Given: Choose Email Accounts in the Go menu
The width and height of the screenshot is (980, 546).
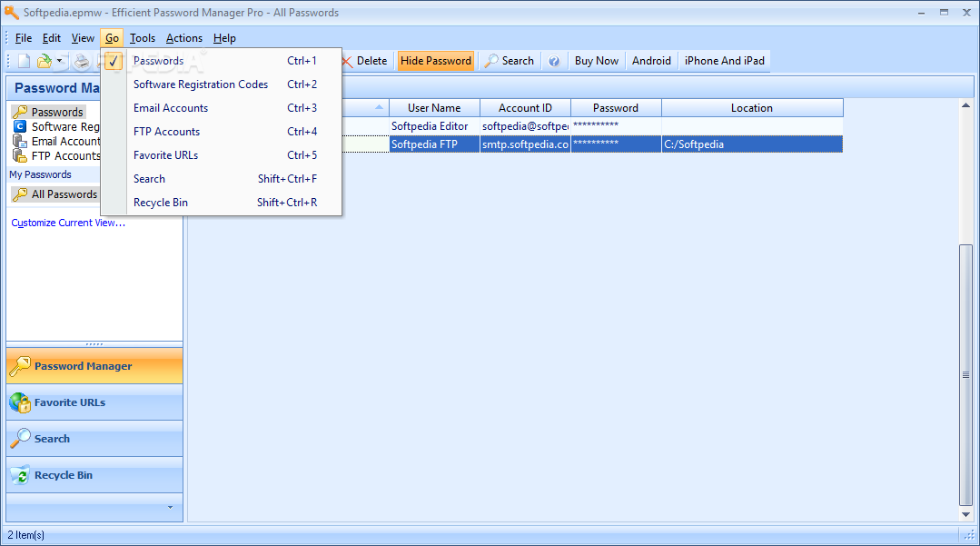Looking at the screenshot, I should point(222,108).
